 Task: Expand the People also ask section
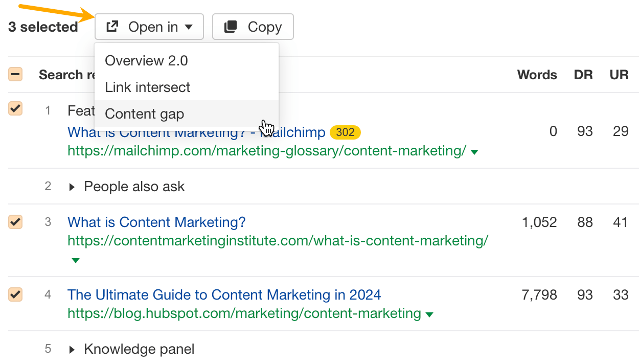[72, 186]
